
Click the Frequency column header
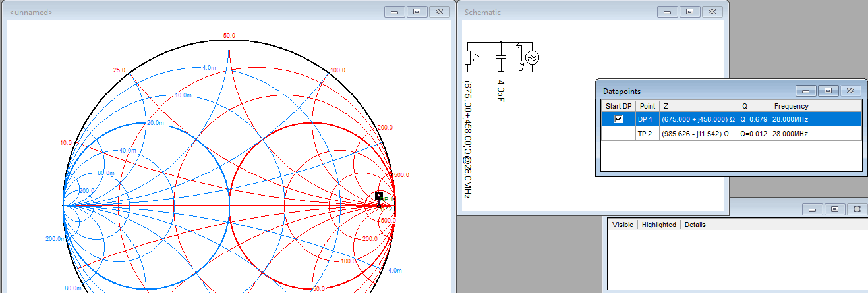791,106
